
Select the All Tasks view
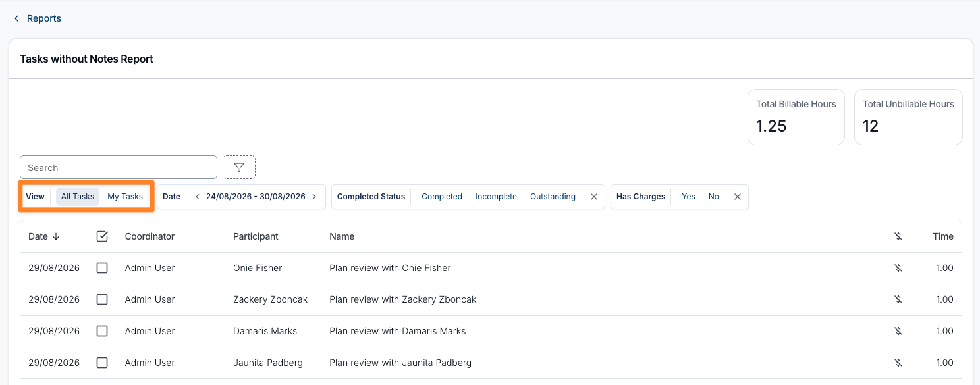pos(78,197)
